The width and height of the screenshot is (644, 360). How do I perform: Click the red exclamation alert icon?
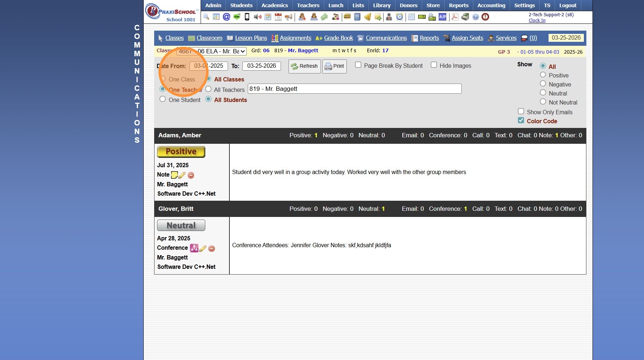[x=486, y=17]
